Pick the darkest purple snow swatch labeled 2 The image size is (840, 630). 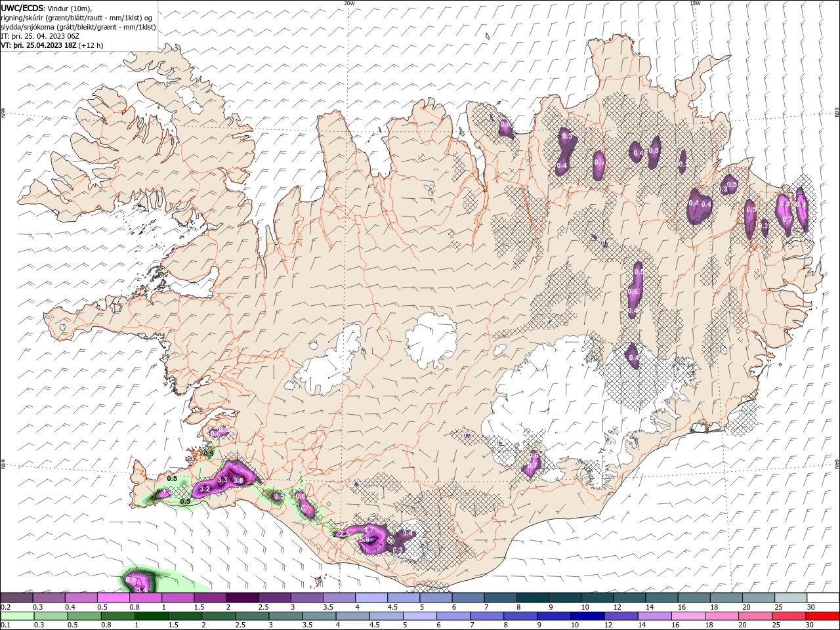242,598
